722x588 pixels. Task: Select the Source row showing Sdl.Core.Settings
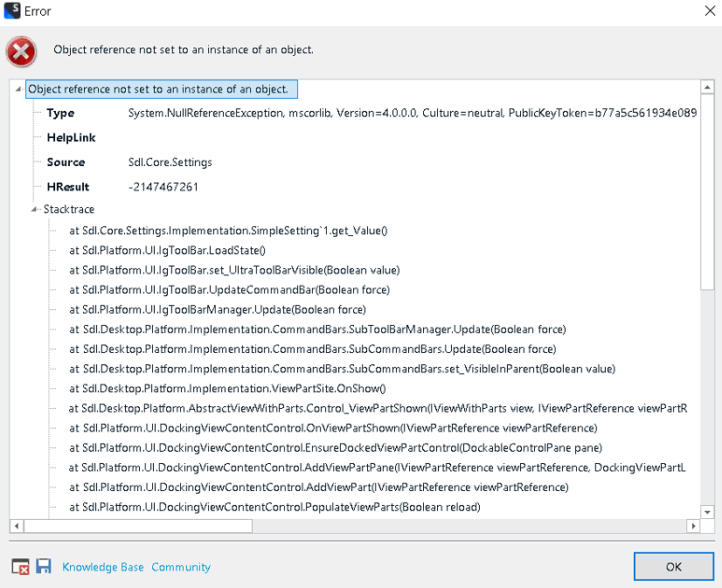click(168, 162)
